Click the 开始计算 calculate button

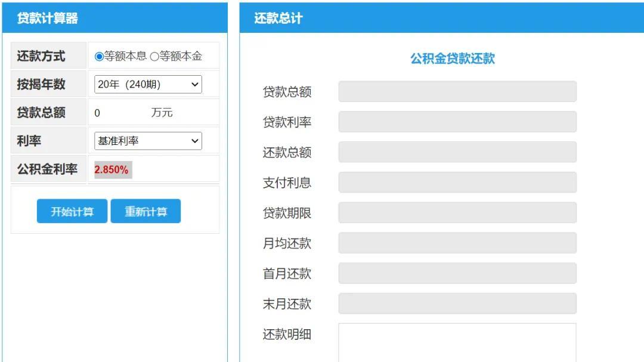coord(72,211)
